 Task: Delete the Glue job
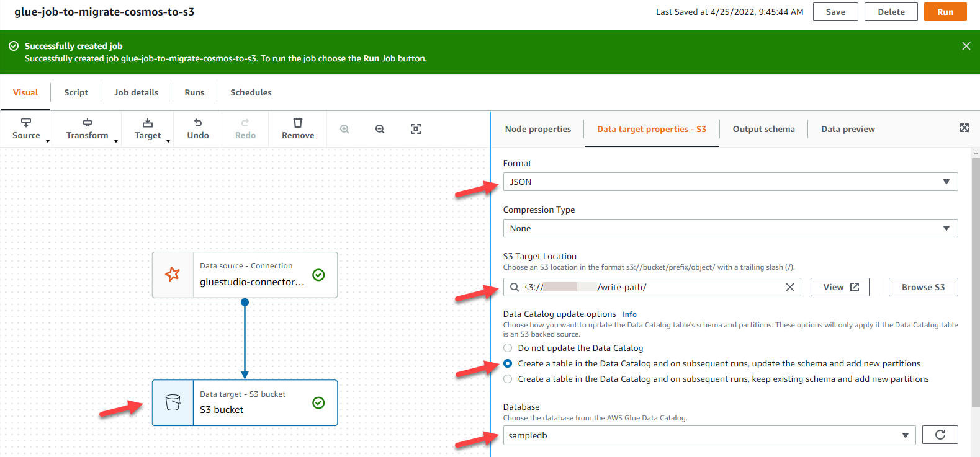[891, 12]
